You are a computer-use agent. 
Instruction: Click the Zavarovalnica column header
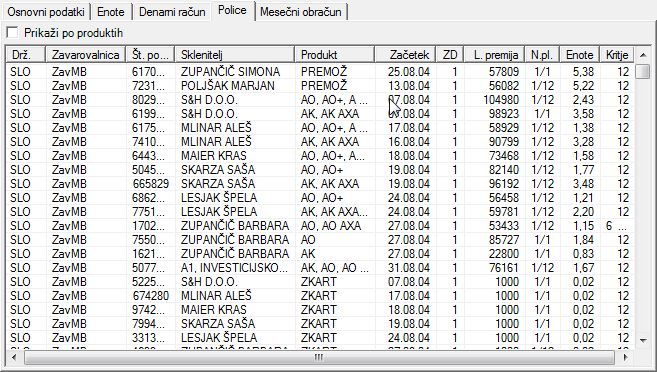pyautogui.click(x=86, y=55)
